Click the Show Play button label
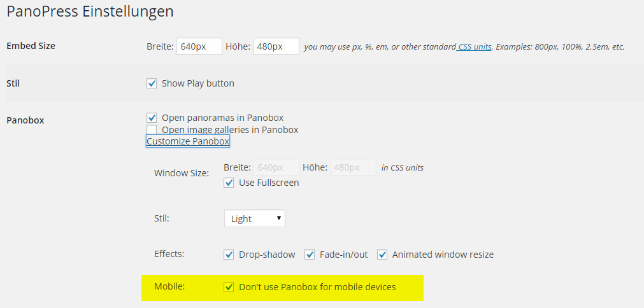Viewport: 644px width, 308px height. click(x=197, y=83)
